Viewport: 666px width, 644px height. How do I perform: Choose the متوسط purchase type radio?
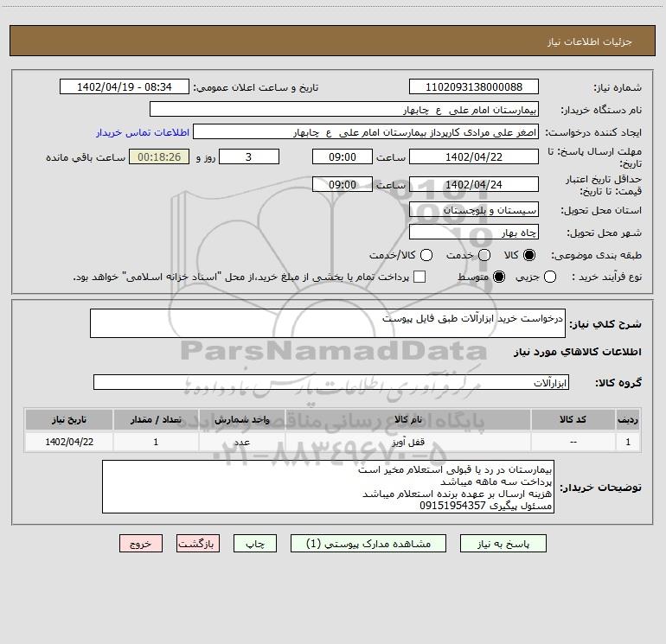click(x=499, y=277)
